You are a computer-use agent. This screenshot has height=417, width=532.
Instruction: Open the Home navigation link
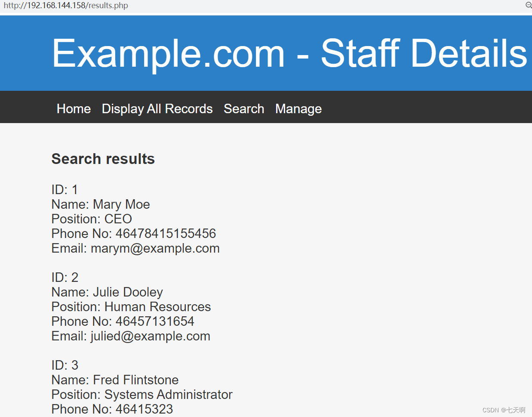(x=74, y=109)
